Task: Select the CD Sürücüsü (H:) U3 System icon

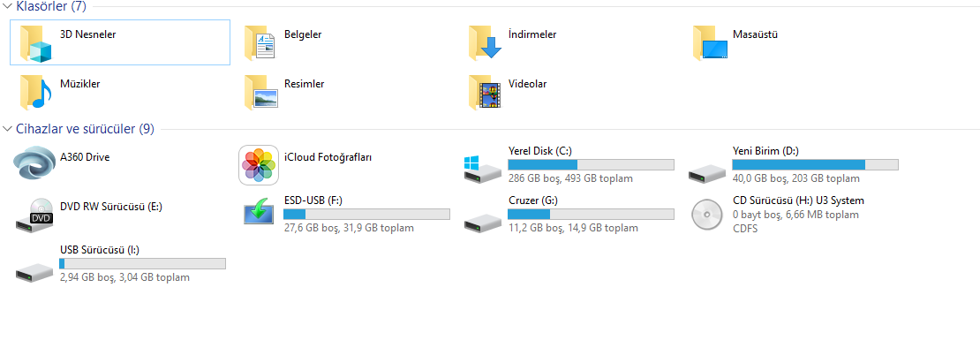Action: coord(707,215)
